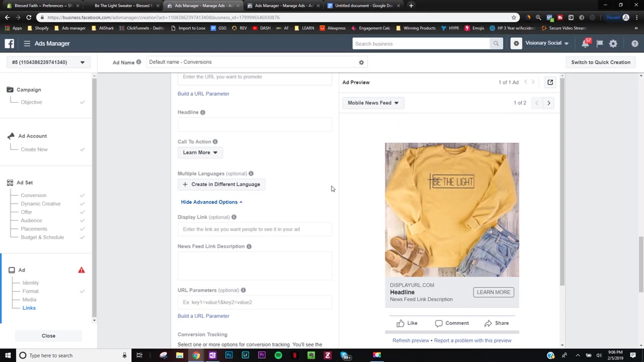Click the Close button in sidebar
This screenshot has height=362, width=644.
coord(48,336)
